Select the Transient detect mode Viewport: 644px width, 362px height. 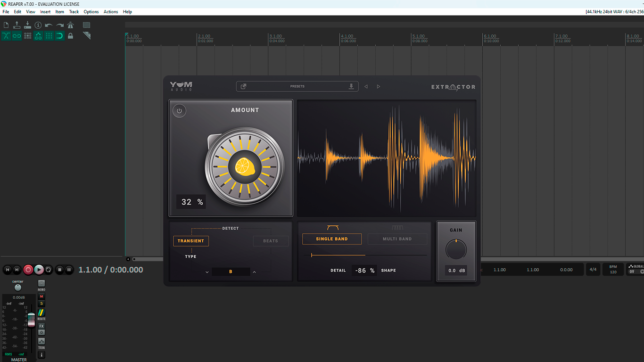pyautogui.click(x=191, y=241)
